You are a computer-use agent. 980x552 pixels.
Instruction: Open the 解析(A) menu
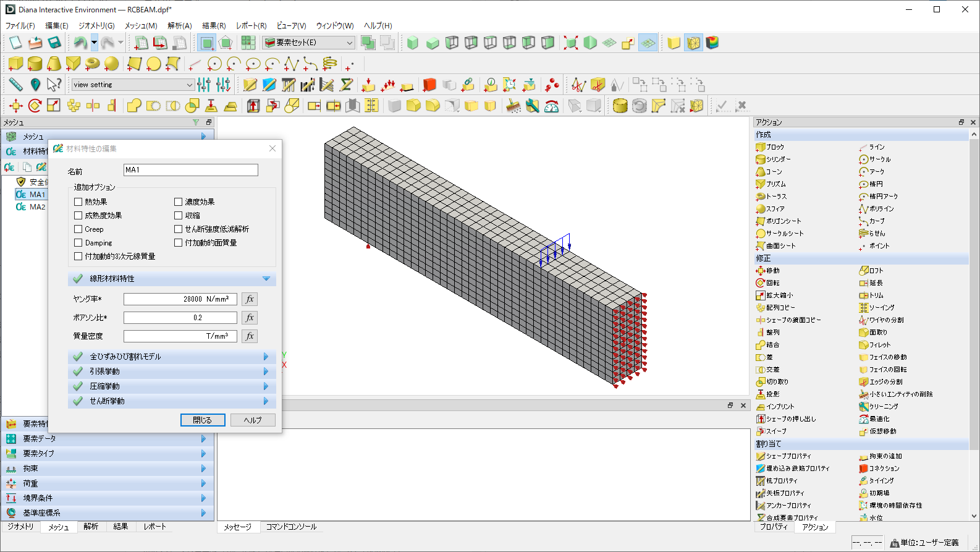179,26
